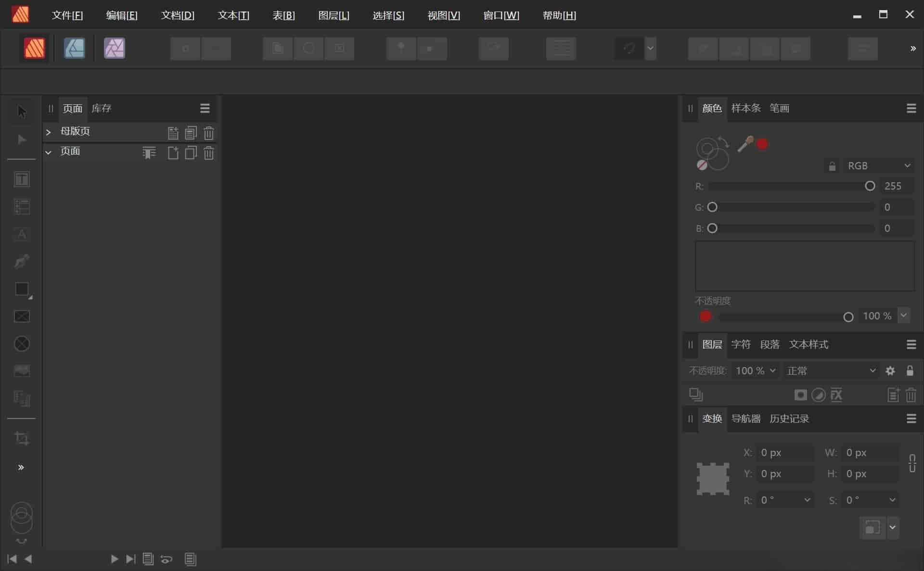Click the R value 255 field
Viewport: 924px width, 571px height.
point(897,186)
